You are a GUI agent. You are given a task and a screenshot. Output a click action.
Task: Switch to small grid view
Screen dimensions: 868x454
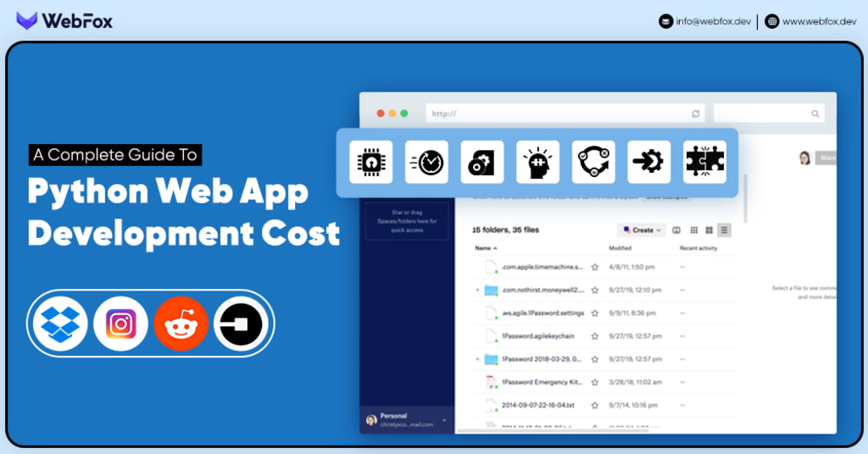693,230
